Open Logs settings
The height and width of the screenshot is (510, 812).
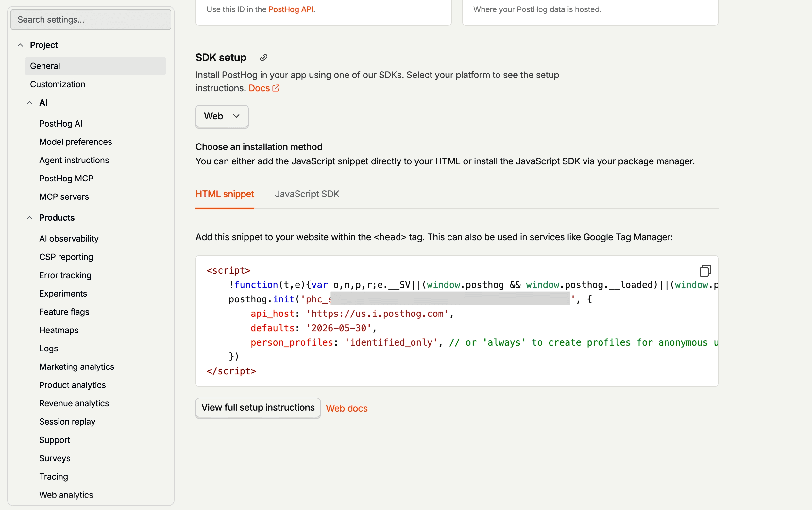100,348
